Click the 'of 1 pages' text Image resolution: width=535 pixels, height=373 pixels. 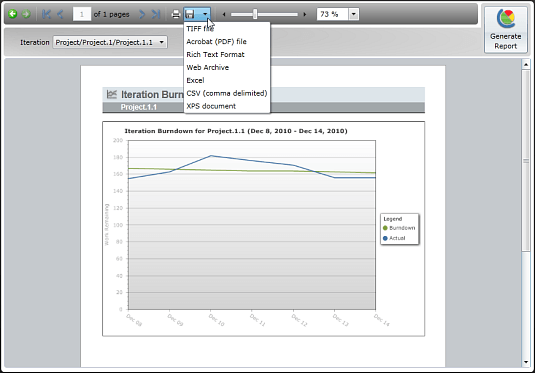pyautogui.click(x=112, y=14)
